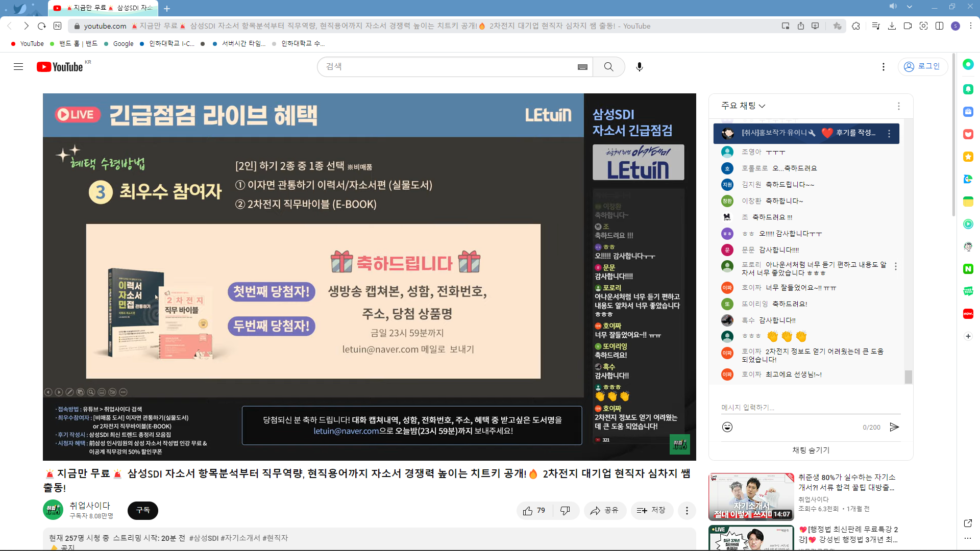The height and width of the screenshot is (551, 980).
Task: Expand the 주요 채팅 chat mode dropdown
Action: click(743, 106)
